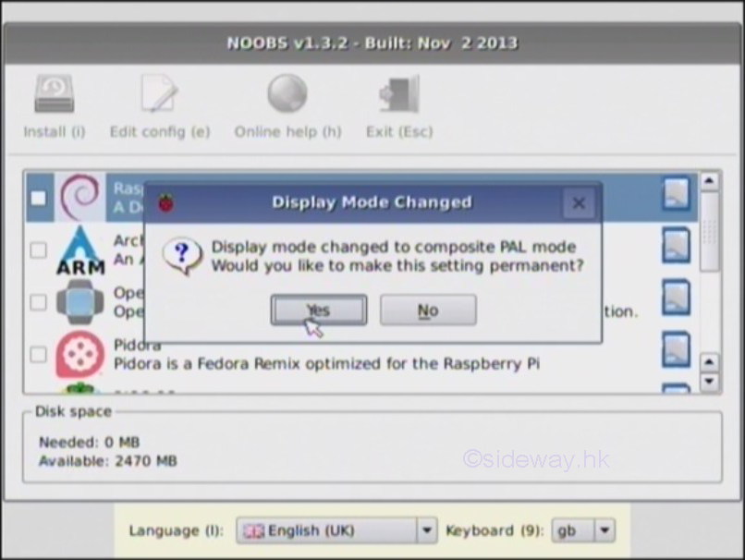Viewport: 745px width, 560px height.
Task: Click SD card icon in Raspbian row
Action: [x=676, y=195]
